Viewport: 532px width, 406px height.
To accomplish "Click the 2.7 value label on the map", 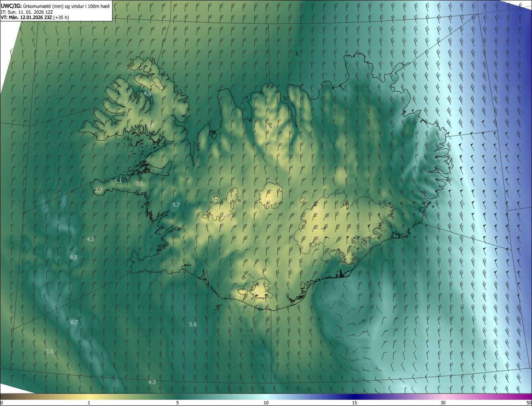I will [99, 191].
